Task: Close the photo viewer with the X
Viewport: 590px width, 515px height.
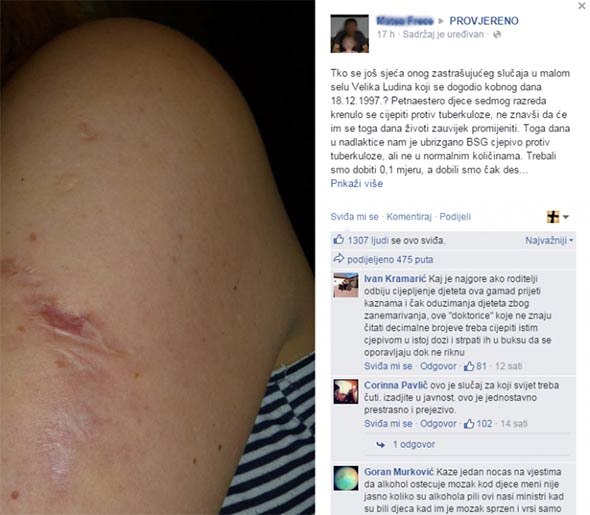Action: pos(582,6)
